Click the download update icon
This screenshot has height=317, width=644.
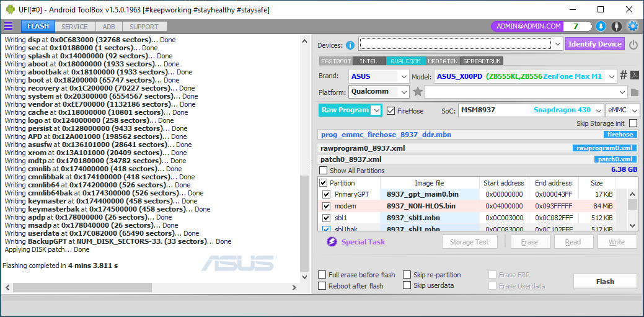click(601, 26)
